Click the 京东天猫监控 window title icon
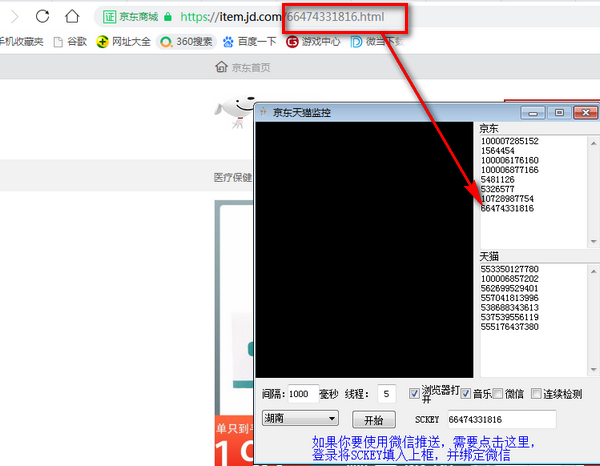 tap(263, 112)
